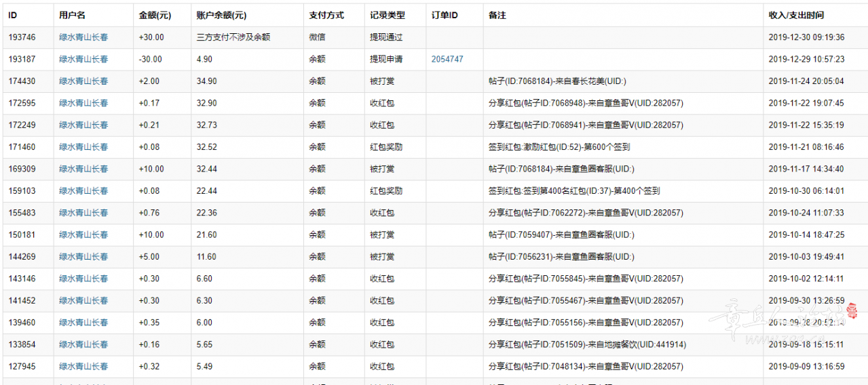The image size is (868, 385).
Task: Select the record ID 193746 cell
Action: coord(22,37)
